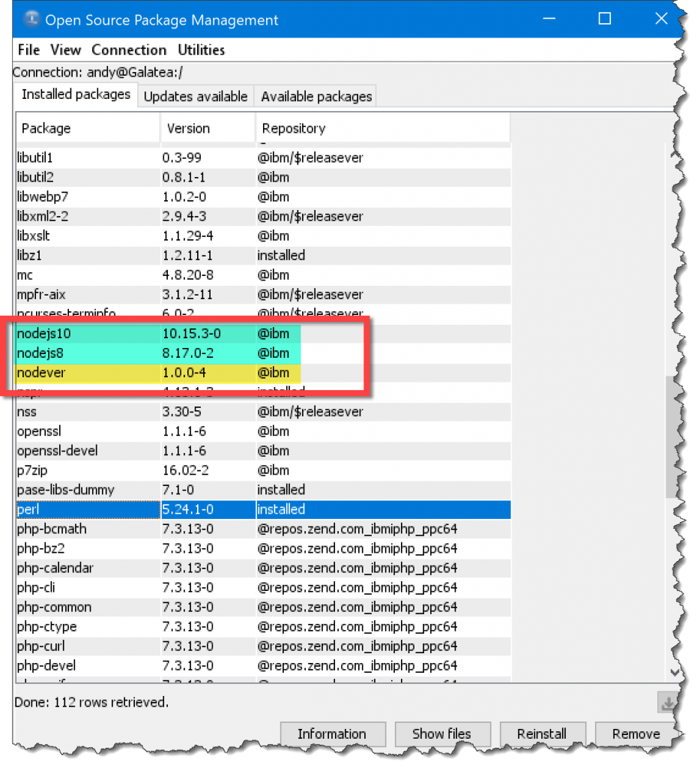The image size is (700, 768).
Task: Switch to Updates available tab
Action: [x=195, y=97]
